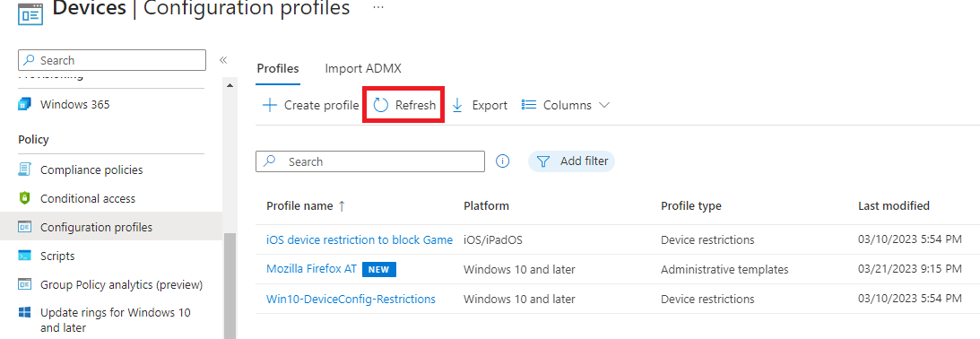Click the info icon beside the search box
Image resolution: width=980 pixels, height=339 pixels.
click(x=502, y=161)
